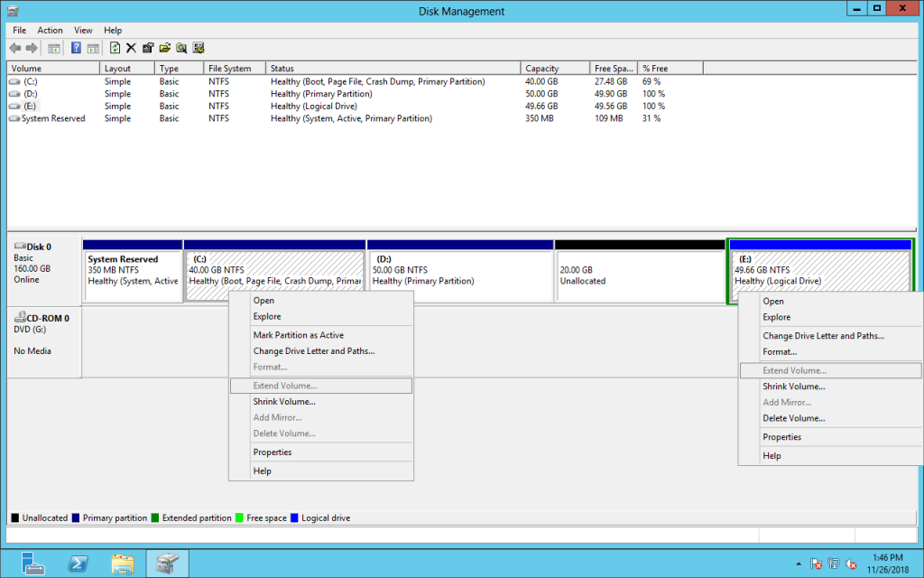Screen dimensions: 924x578
Task: Launch Internet Explorer from the taskbar
Action: click(x=78, y=563)
